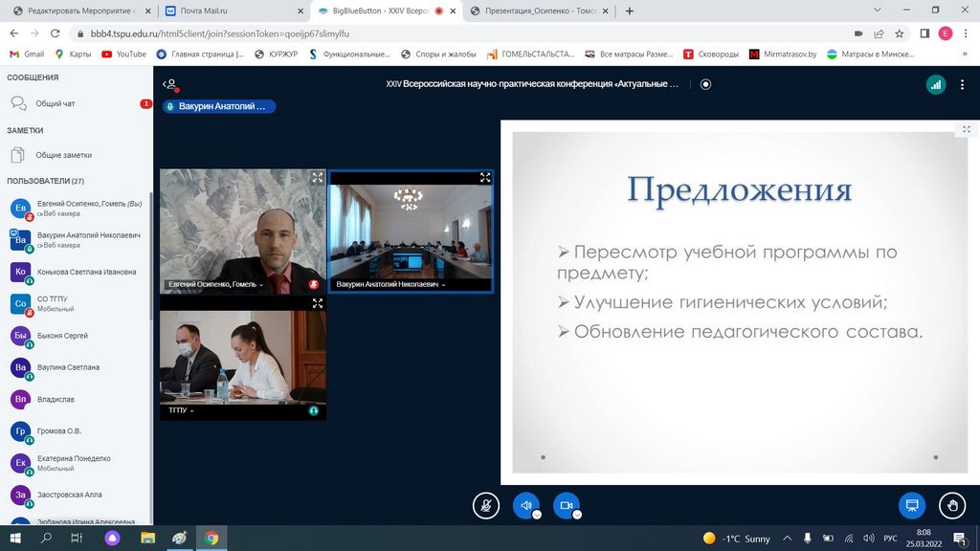
Task: Expand ТГПУ webcam video to fullscreen
Action: (318, 303)
